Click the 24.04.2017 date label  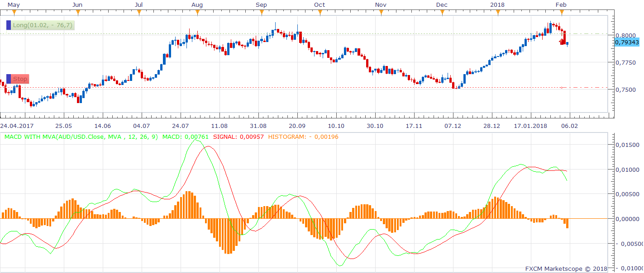(17, 126)
